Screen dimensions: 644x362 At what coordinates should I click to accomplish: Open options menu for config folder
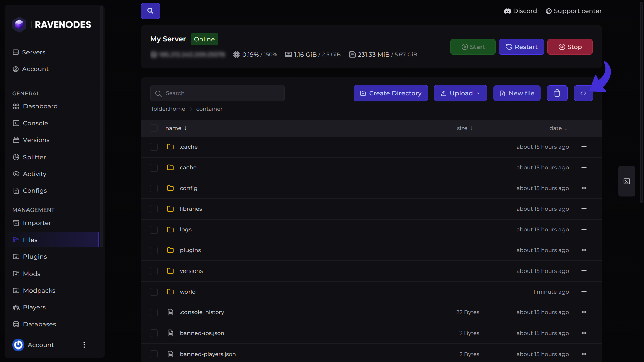(584, 188)
